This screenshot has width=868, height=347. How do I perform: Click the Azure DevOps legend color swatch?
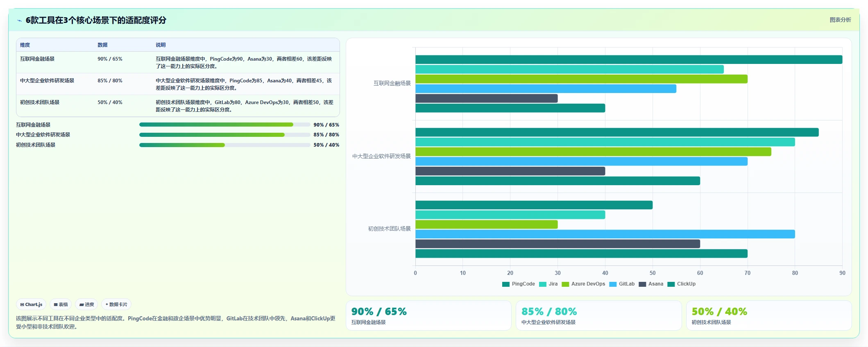[565, 284]
